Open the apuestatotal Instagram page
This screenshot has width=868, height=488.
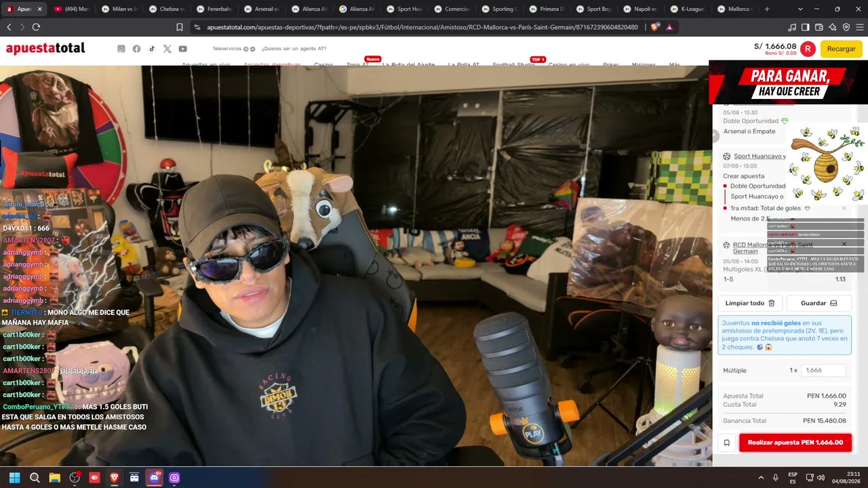coord(121,49)
